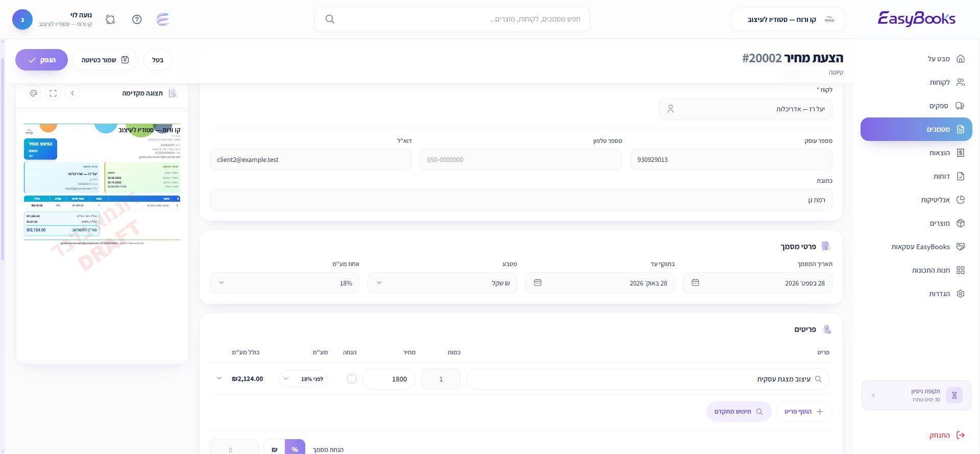Open calendar for בתוקף עד date
This screenshot has height=454, width=980.
[x=537, y=283]
